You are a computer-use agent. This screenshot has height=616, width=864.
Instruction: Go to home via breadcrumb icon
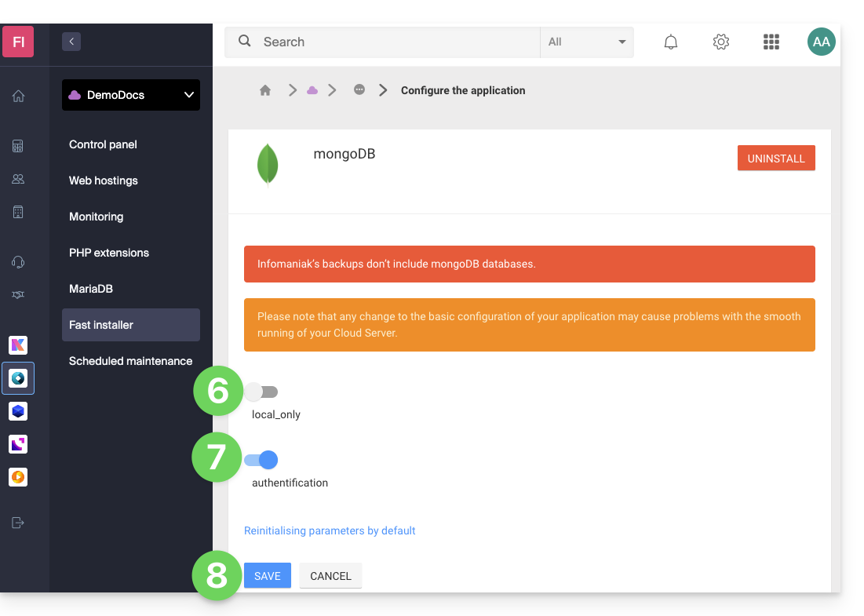(x=265, y=90)
